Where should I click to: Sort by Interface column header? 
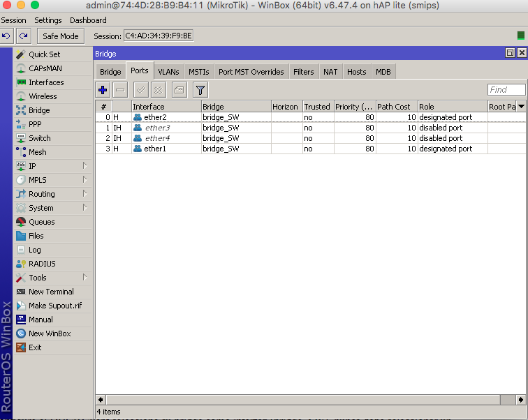click(166, 107)
